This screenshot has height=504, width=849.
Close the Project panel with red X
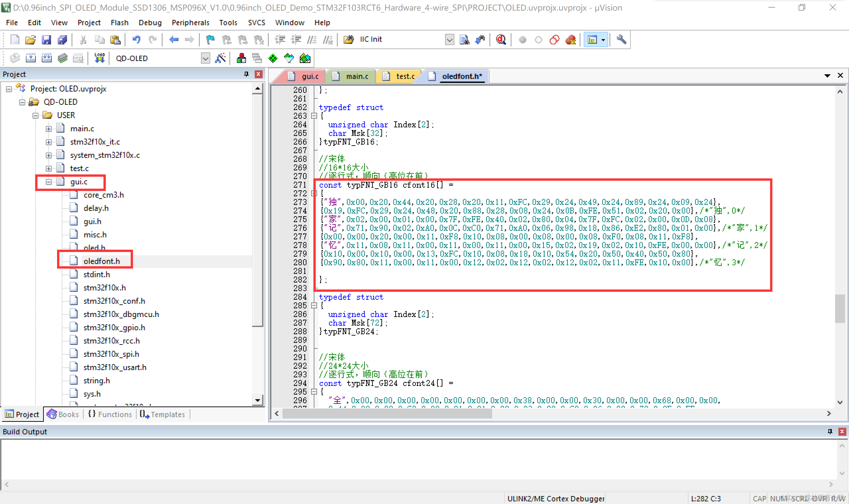tap(258, 74)
